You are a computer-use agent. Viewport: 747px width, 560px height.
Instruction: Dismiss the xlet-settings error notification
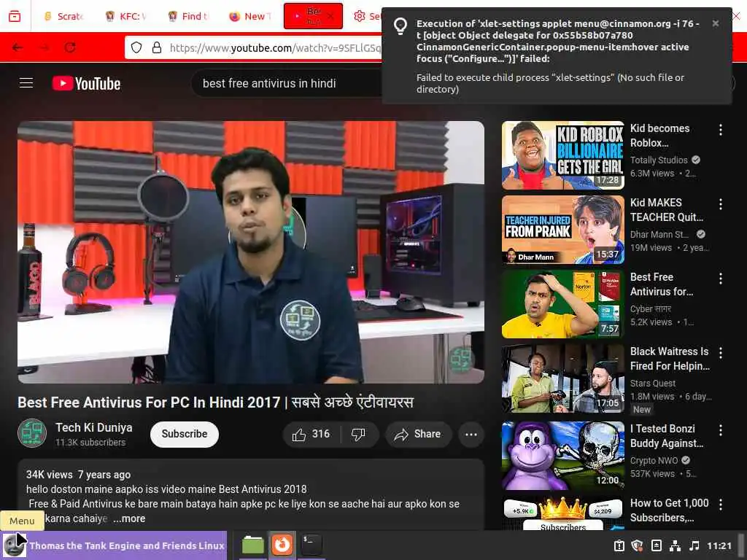[716, 23]
